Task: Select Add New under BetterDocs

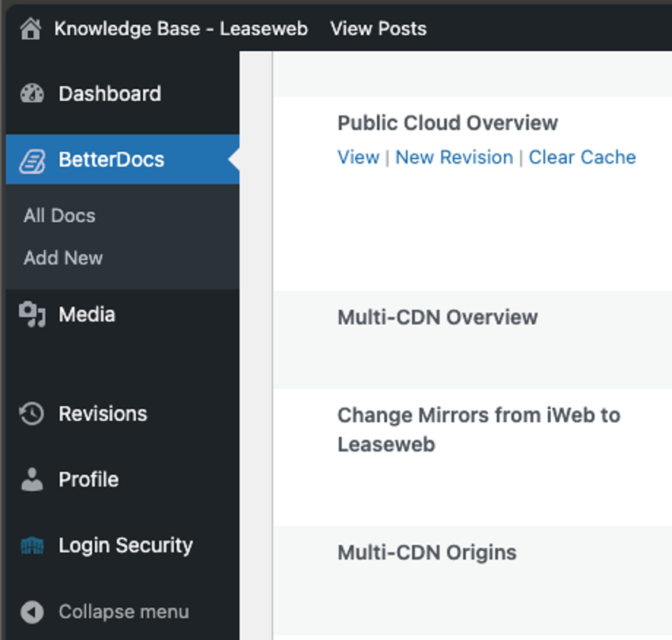Action: point(63,258)
